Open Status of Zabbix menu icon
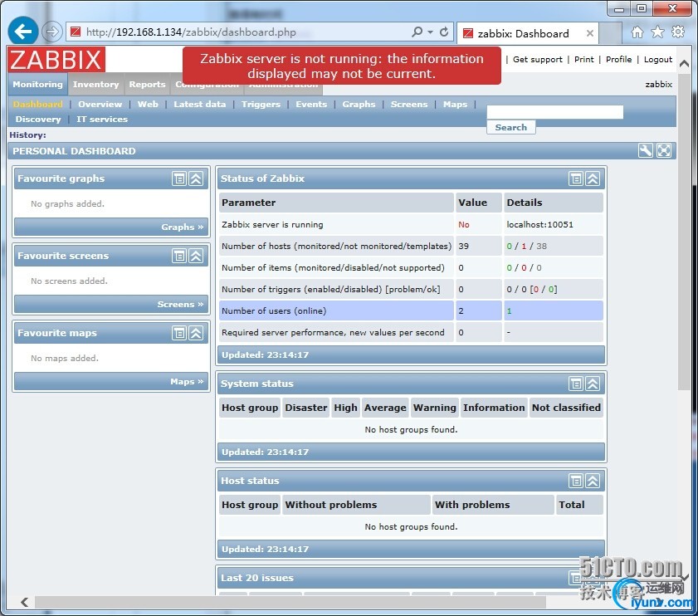The height and width of the screenshot is (616, 698). click(x=576, y=178)
